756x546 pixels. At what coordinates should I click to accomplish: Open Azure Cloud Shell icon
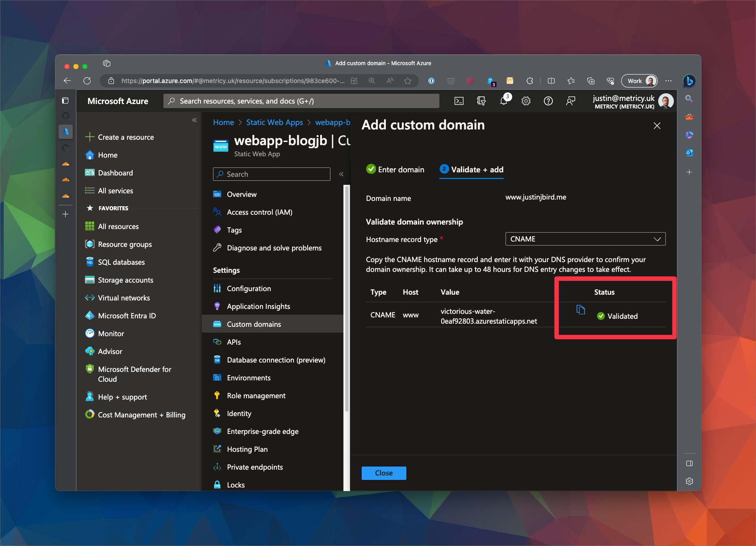459,101
